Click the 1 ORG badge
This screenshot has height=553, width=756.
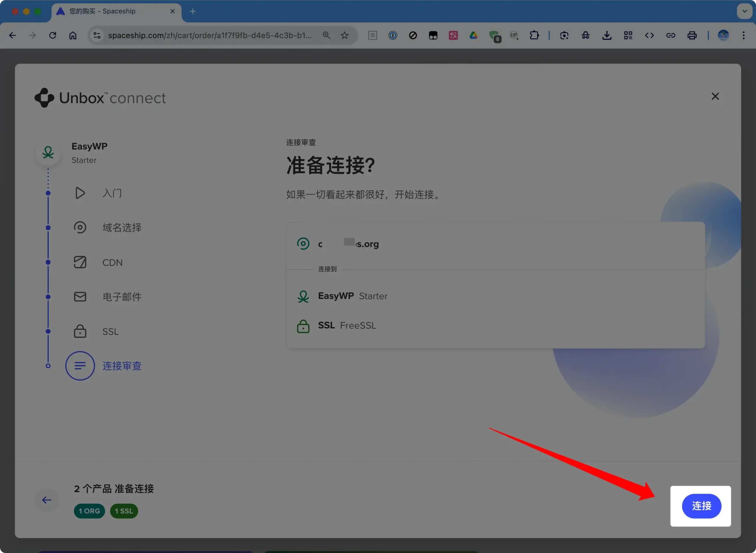[x=89, y=511]
